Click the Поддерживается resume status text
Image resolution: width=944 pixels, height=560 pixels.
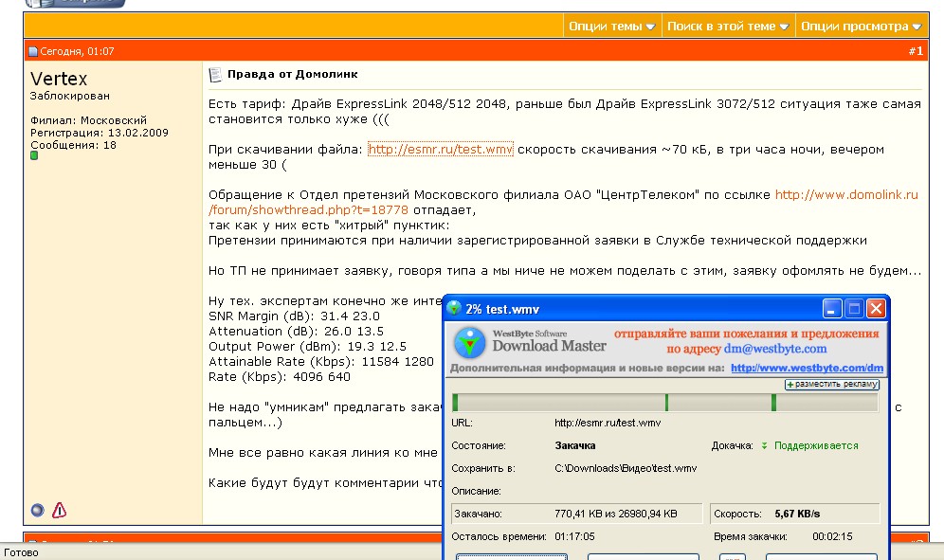click(x=816, y=445)
